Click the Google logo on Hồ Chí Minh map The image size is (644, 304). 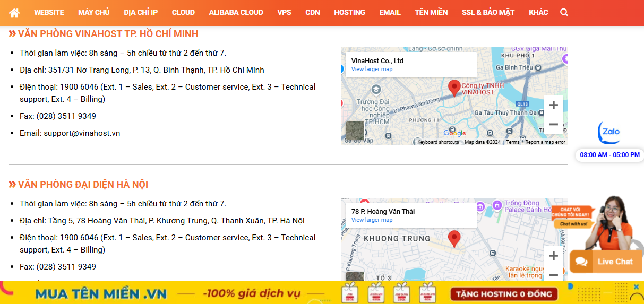tap(454, 133)
